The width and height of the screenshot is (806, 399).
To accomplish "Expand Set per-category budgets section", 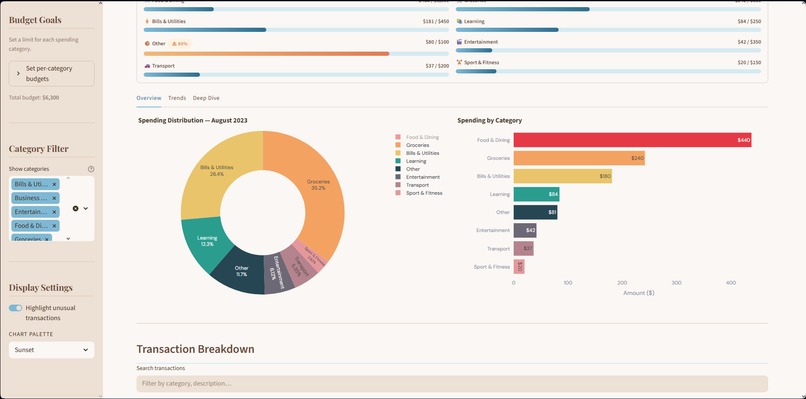I will 51,74.
